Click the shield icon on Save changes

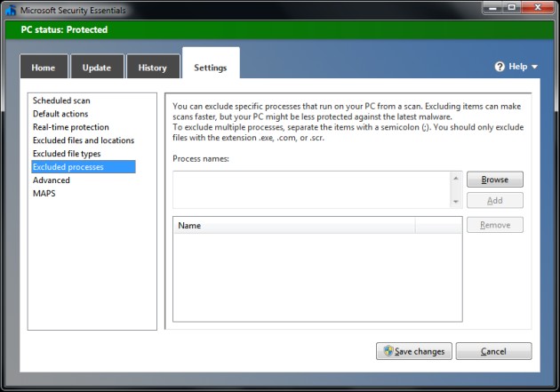pyautogui.click(x=388, y=351)
